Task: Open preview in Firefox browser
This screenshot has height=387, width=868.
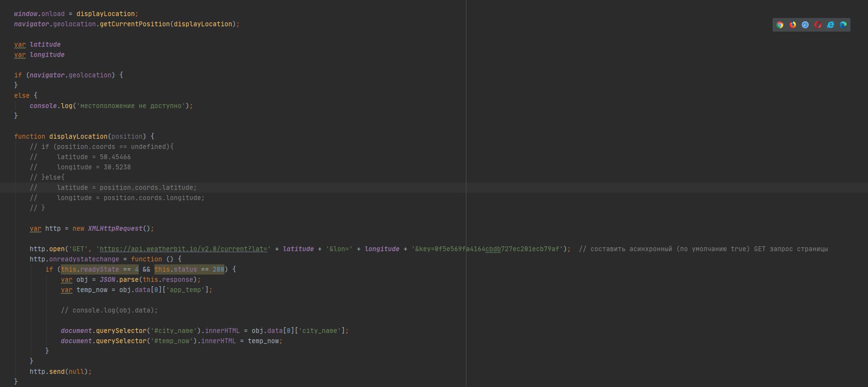Action: pos(793,25)
